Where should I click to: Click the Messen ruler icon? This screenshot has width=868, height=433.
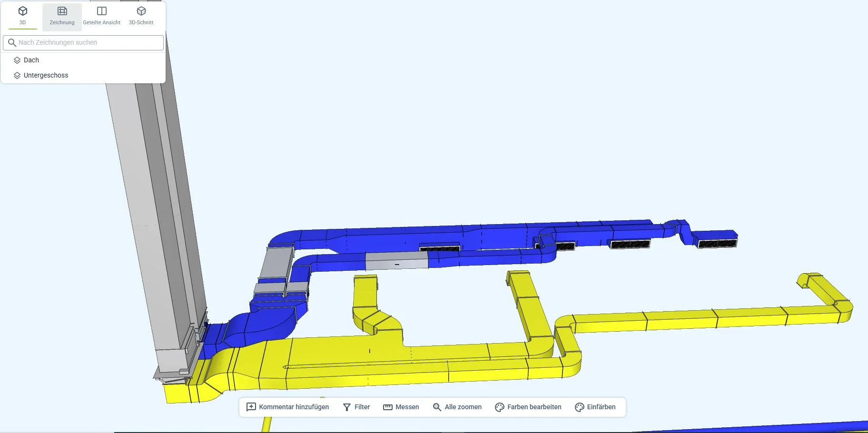tap(388, 407)
